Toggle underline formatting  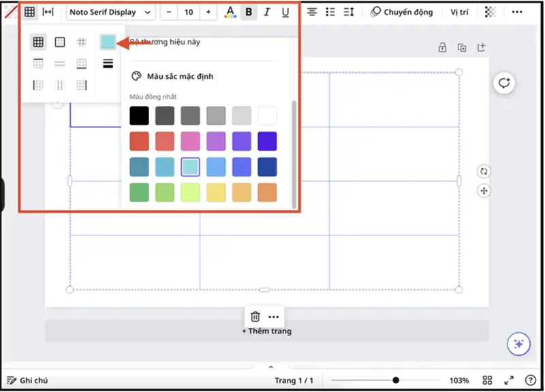tap(284, 12)
